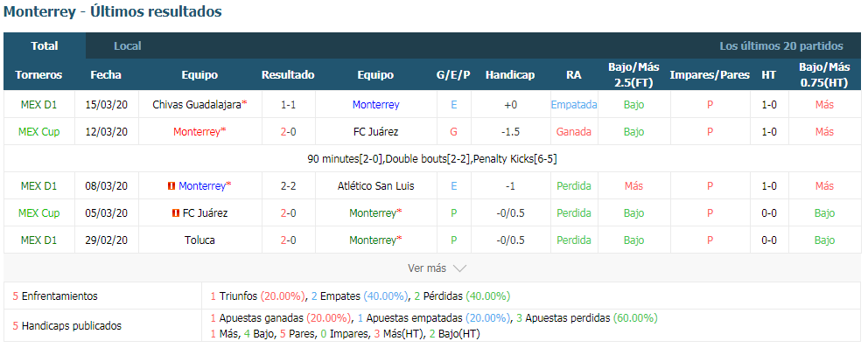The width and height of the screenshot is (868, 348).
Task: Click FC Juárez in the 12/03/20 match
Action: [x=376, y=132]
